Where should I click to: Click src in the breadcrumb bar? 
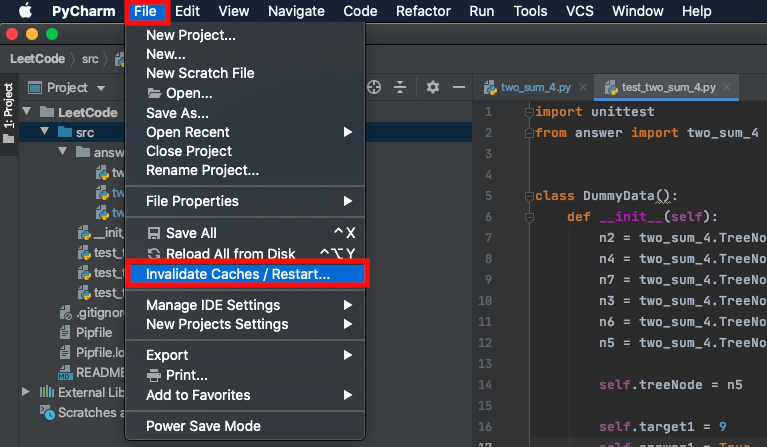90,59
